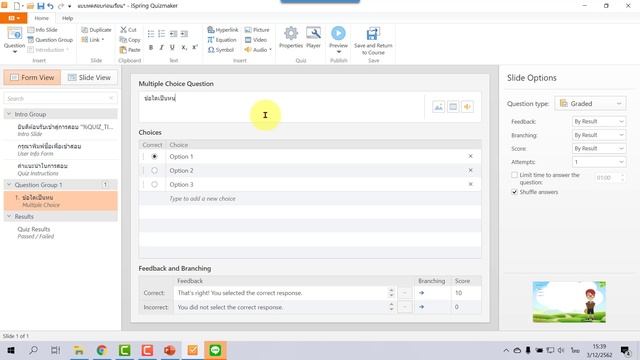Switch to Form View
The height and width of the screenshot is (360, 640).
(32, 78)
